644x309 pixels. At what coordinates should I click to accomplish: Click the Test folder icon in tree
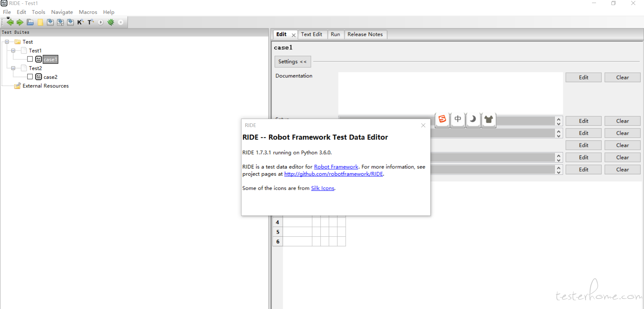pyautogui.click(x=18, y=42)
